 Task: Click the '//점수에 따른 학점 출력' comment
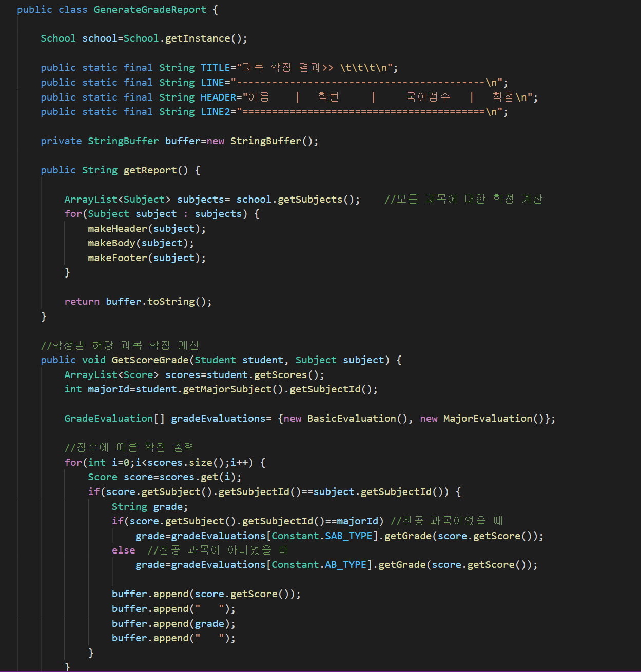[129, 447]
